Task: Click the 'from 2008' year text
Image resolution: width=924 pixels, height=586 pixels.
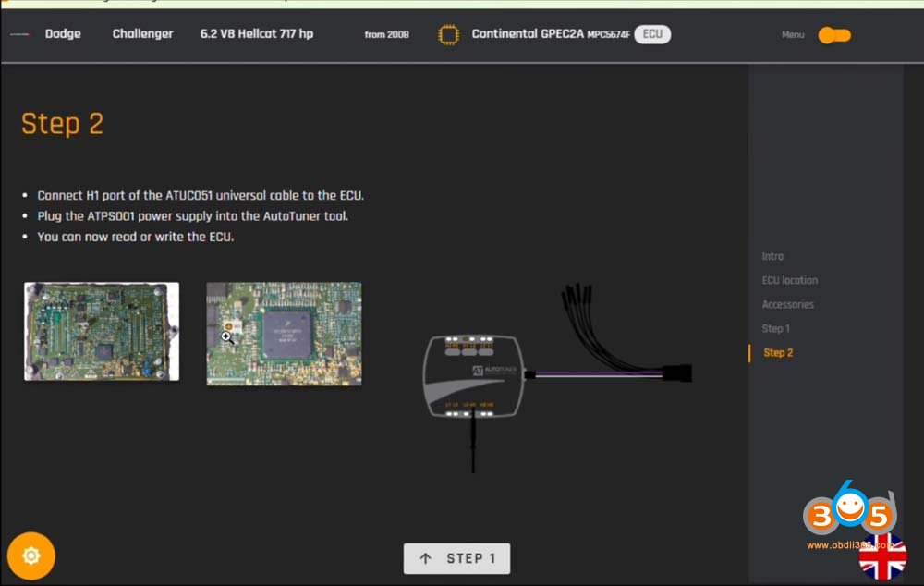Action: [x=386, y=35]
